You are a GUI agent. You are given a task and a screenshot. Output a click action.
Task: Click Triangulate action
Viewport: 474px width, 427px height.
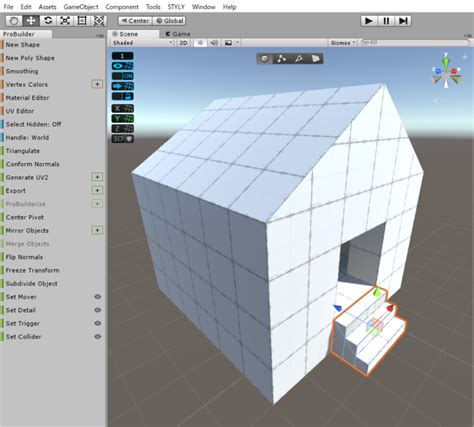[x=23, y=151]
